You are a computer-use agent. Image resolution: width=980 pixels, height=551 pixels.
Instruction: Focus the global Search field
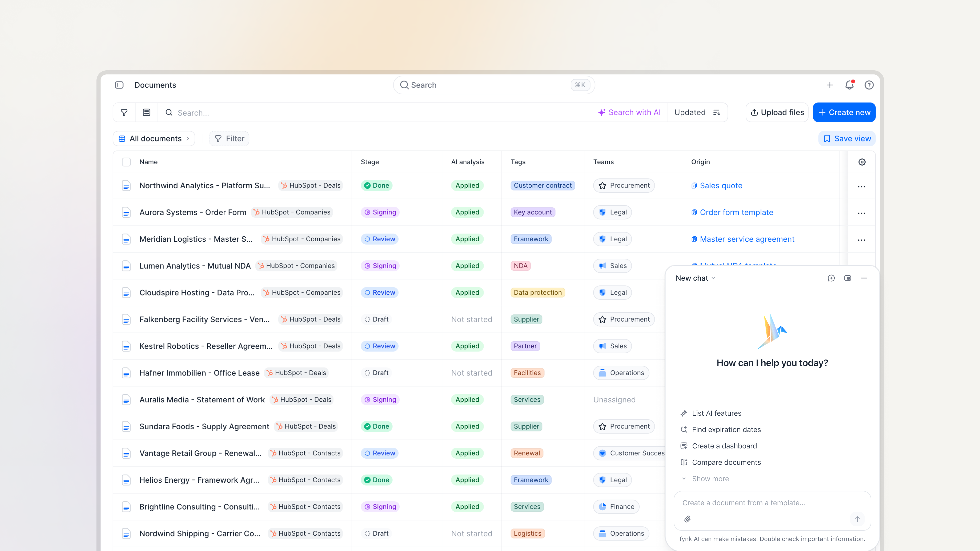(494, 85)
